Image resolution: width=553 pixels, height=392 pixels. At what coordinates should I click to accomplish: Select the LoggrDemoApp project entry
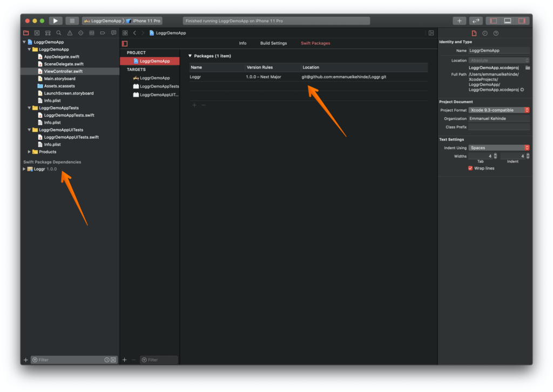click(x=150, y=61)
